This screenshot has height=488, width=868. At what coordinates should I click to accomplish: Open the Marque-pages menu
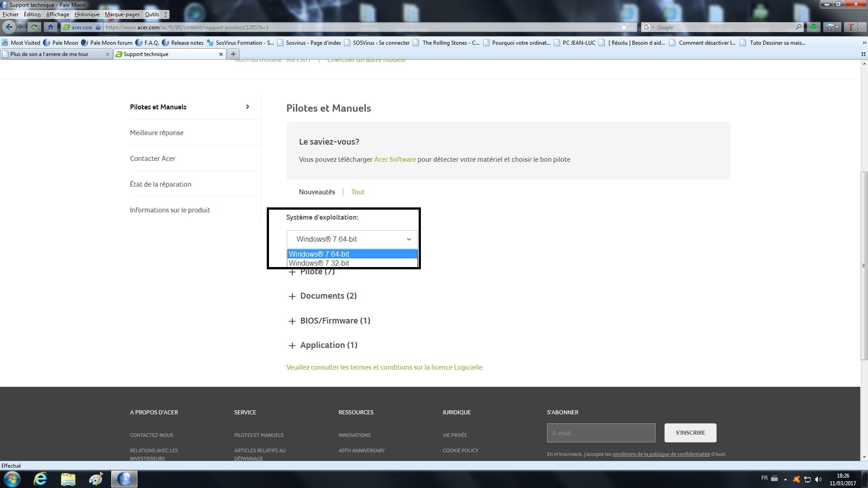pyautogui.click(x=122, y=14)
